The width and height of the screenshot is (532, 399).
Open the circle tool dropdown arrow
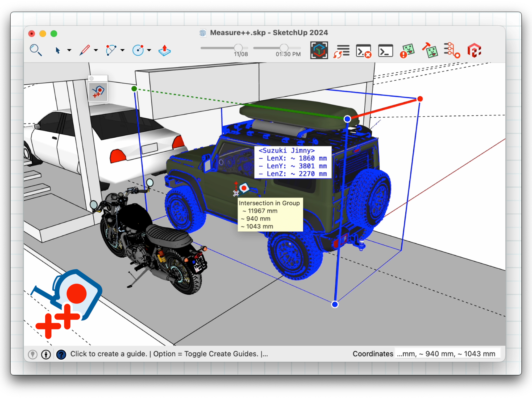149,50
